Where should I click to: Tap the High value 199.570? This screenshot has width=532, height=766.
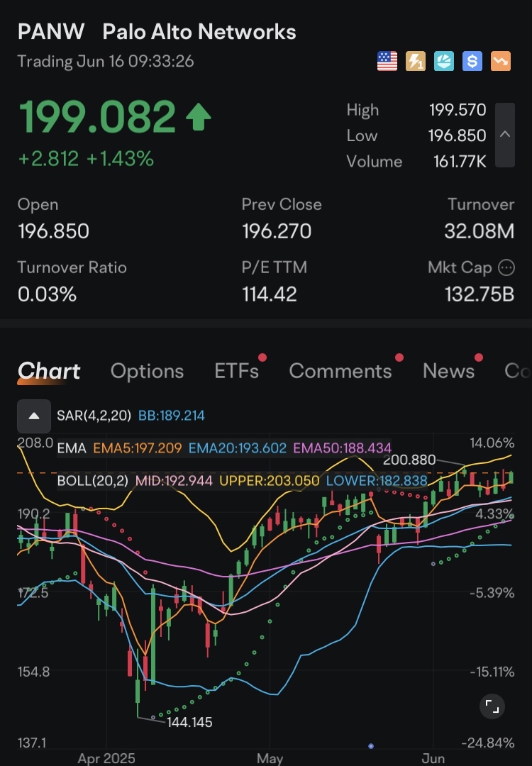click(458, 110)
